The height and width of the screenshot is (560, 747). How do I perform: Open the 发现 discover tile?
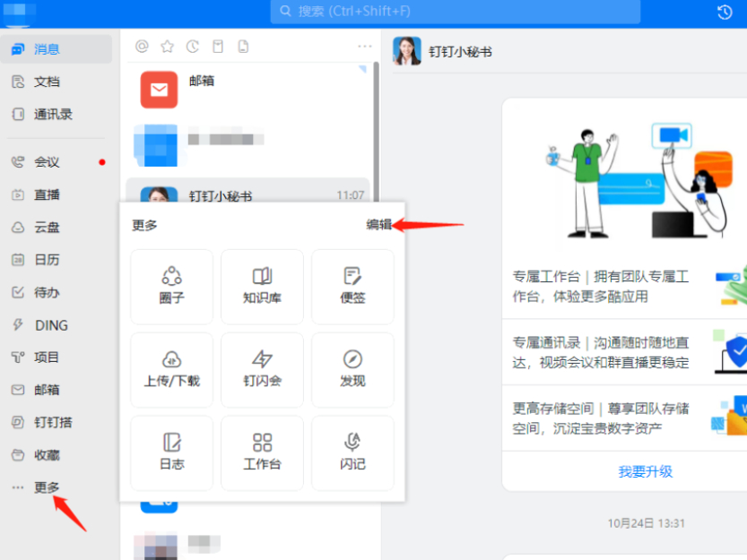[352, 370]
